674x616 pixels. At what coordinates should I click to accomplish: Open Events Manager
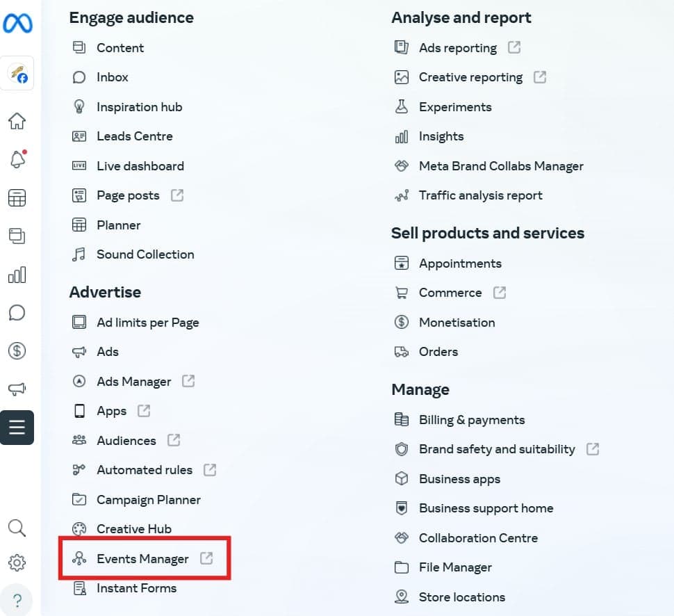click(x=142, y=558)
